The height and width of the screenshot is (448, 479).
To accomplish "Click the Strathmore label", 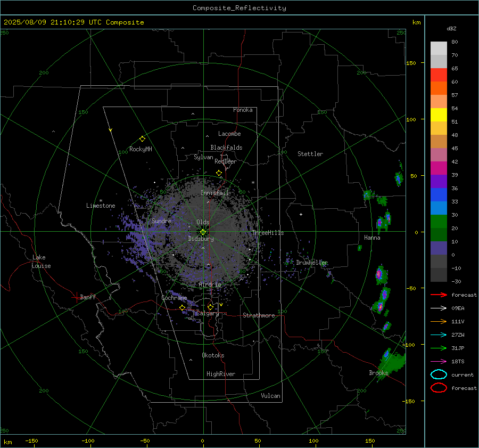I will point(259,315).
